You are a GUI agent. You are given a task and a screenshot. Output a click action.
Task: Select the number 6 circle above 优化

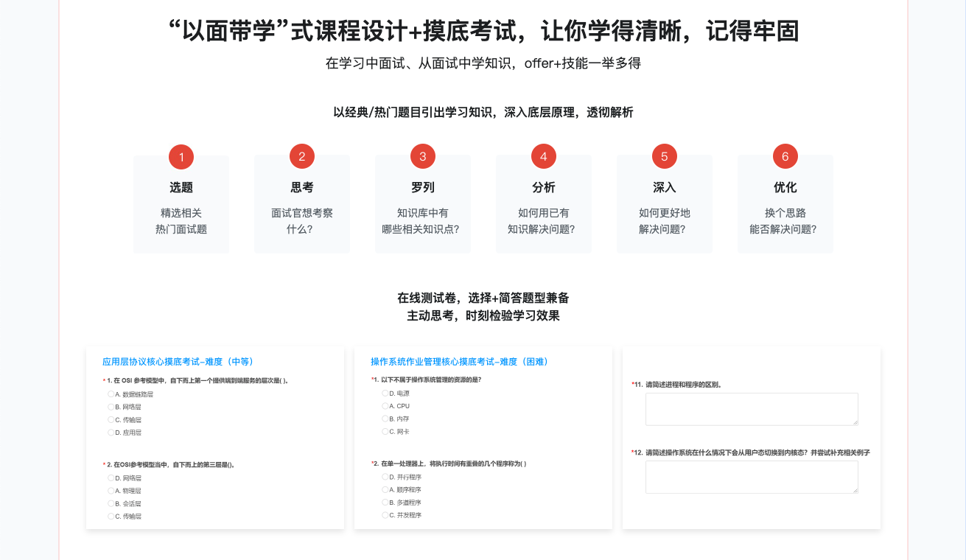pos(785,156)
